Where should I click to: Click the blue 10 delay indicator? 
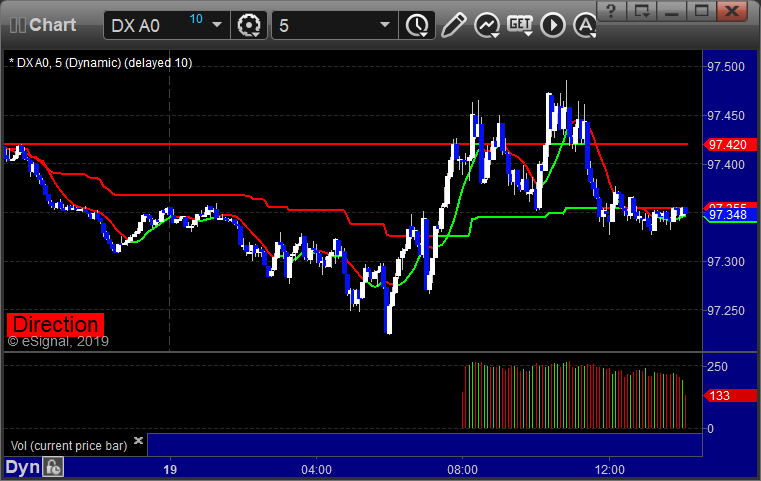click(x=196, y=19)
